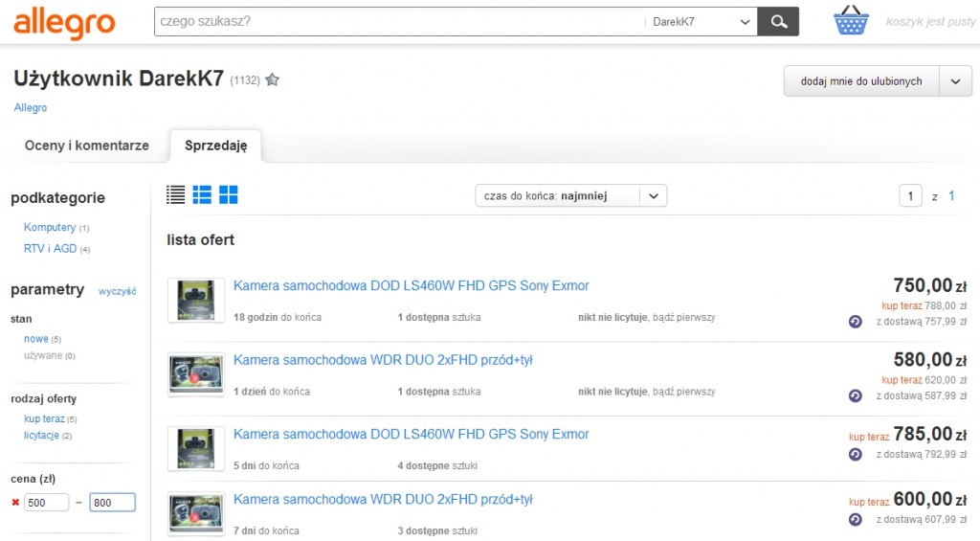Click thumbnail of 750,00 zł DOD camera
Screen dimensions: 980x541
click(196, 301)
